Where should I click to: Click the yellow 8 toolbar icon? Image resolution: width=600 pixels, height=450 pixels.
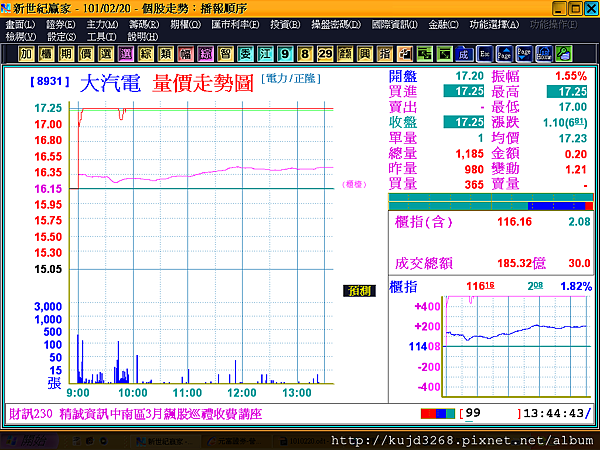point(305,54)
